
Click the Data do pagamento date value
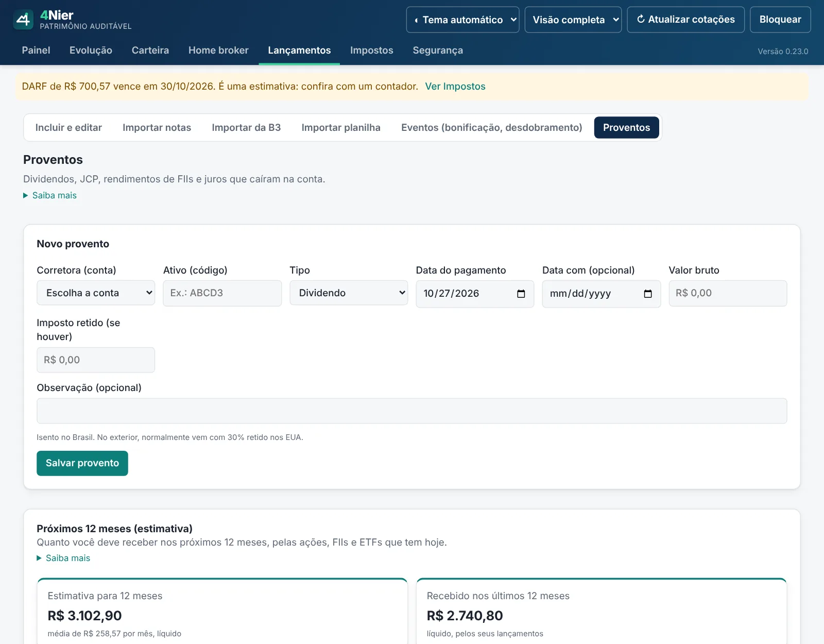click(451, 294)
